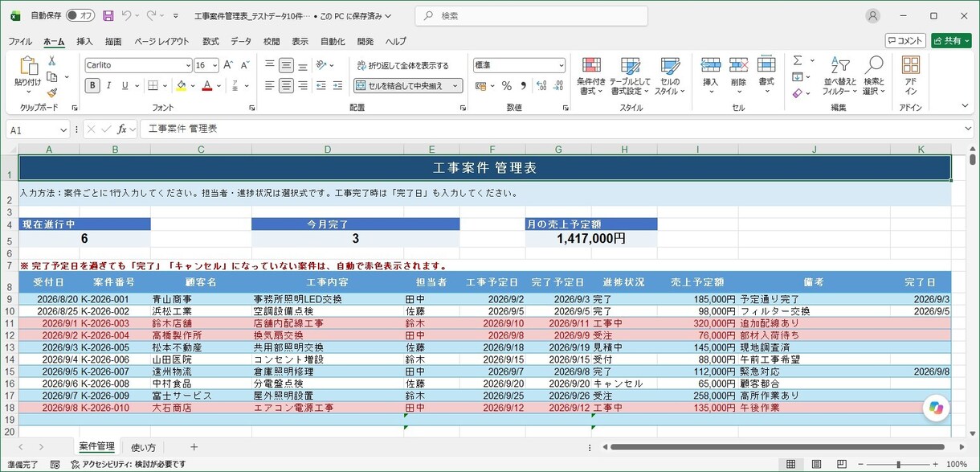
Task: Click Increase Decimal icon
Action: pos(541,85)
